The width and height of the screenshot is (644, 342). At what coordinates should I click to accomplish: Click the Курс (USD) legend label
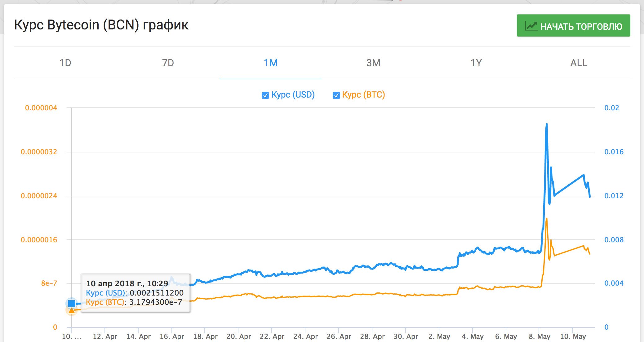[293, 95]
